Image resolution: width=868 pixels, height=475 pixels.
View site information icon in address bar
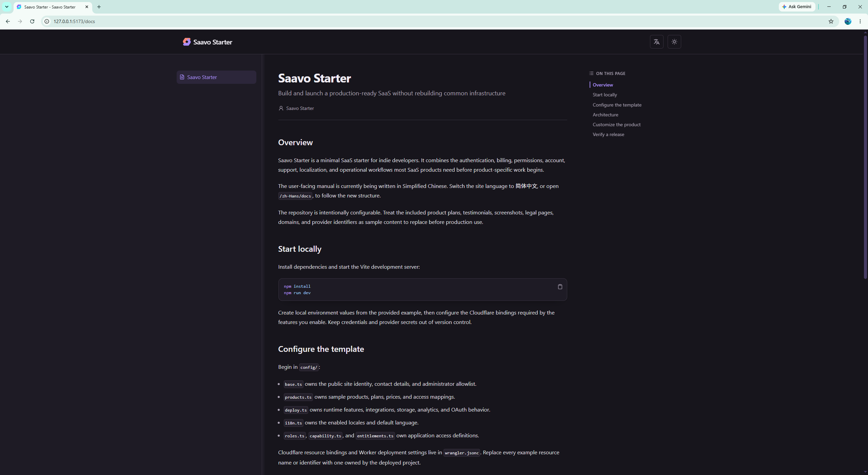pos(47,21)
